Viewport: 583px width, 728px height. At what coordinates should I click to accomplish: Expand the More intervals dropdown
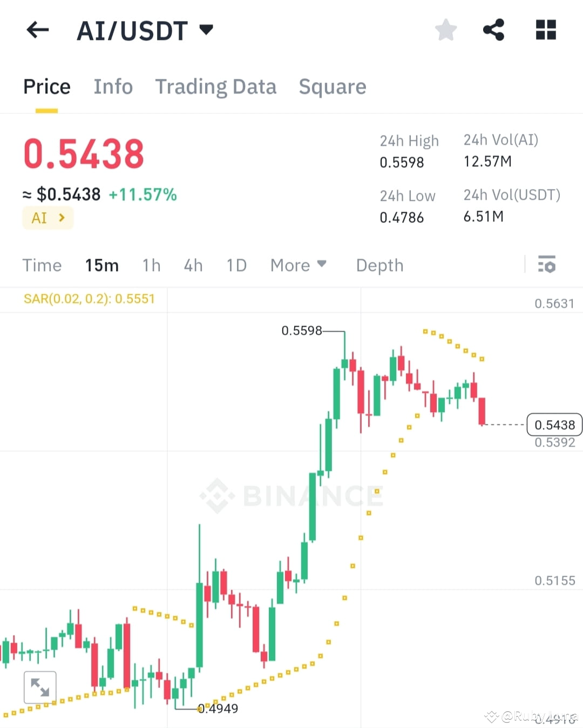point(298,265)
